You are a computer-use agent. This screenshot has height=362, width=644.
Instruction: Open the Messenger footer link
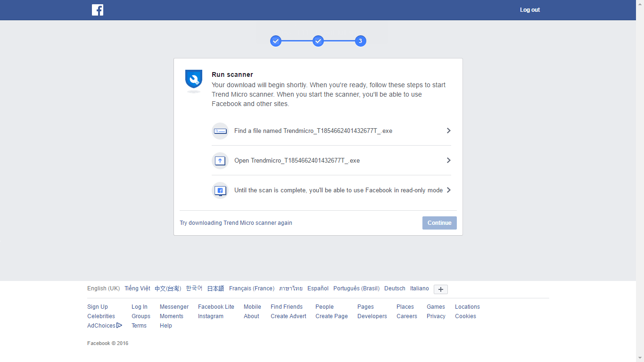point(174,307)
